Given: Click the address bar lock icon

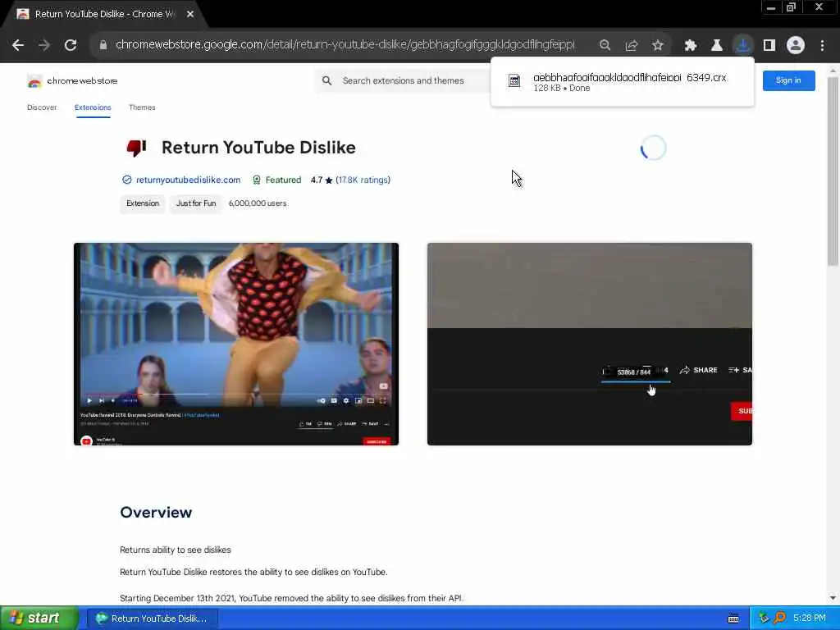Looking at the screenshot, I should coord(103,45).
